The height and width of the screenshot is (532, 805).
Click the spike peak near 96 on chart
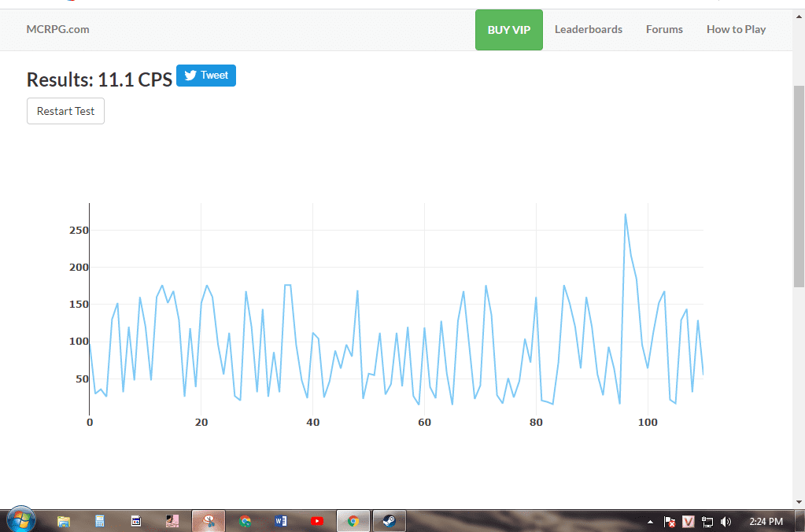coord(626,214)
